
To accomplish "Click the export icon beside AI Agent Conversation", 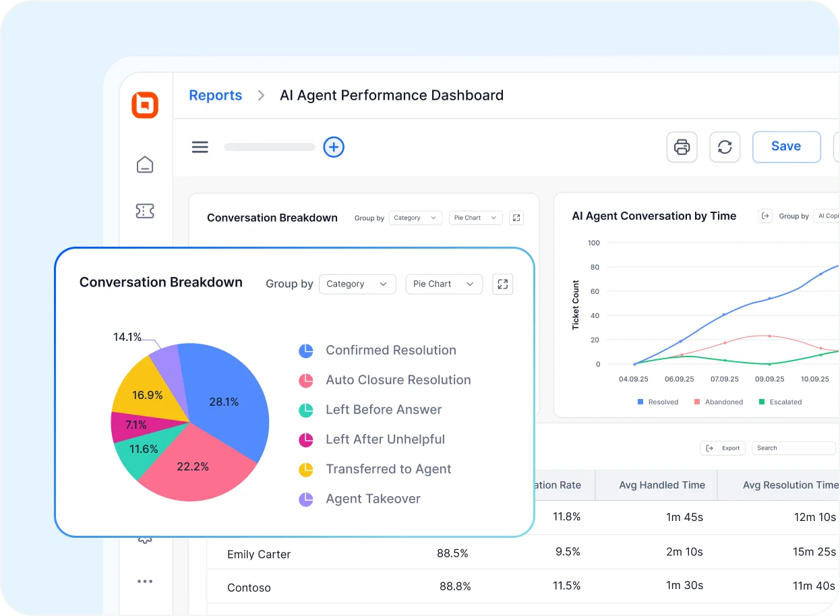I will 765,216.
